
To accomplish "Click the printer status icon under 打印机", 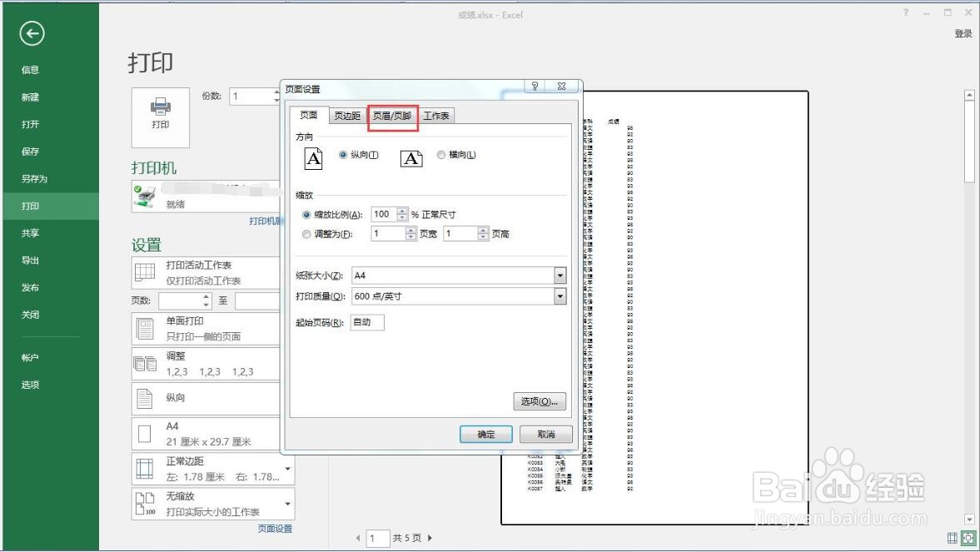I will pos(144,196).
